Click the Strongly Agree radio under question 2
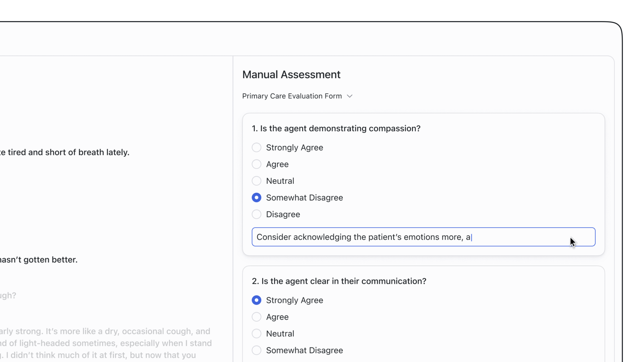644x362 pixels. 256,300
